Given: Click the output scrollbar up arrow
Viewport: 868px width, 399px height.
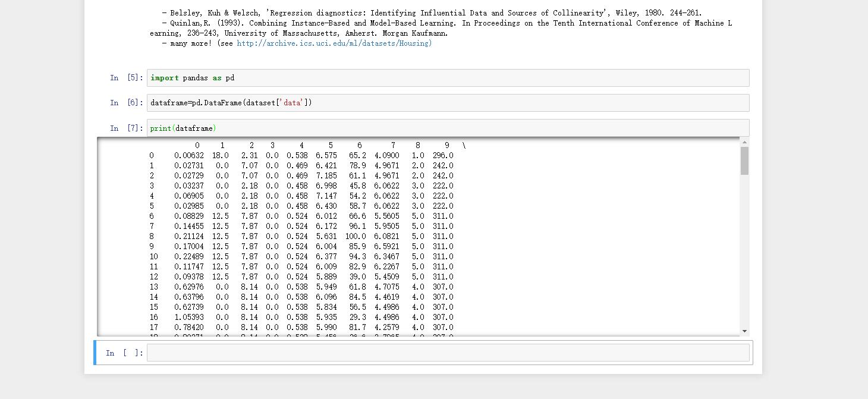Looking at the screenshot, I should click(744, 142).
